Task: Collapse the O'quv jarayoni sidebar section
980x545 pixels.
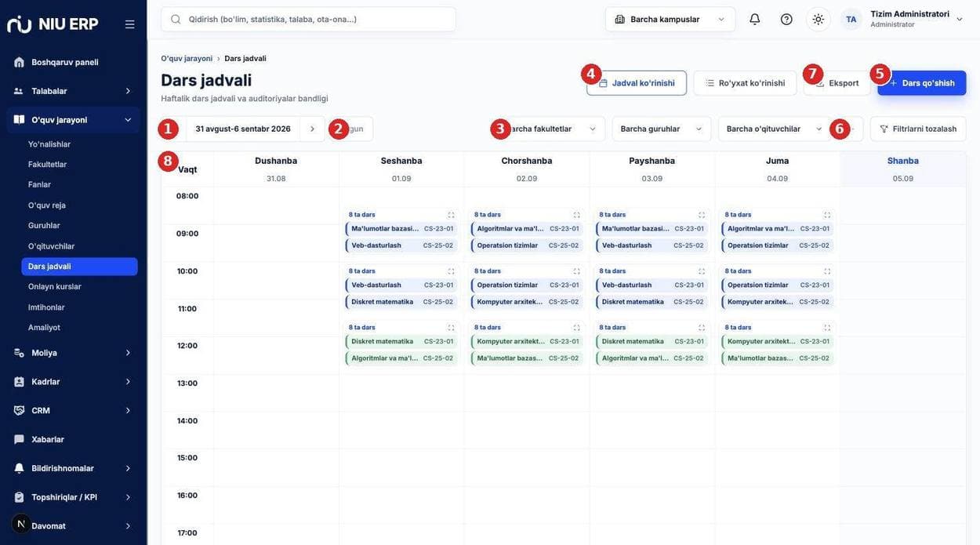Action: (x=73, y=120)
